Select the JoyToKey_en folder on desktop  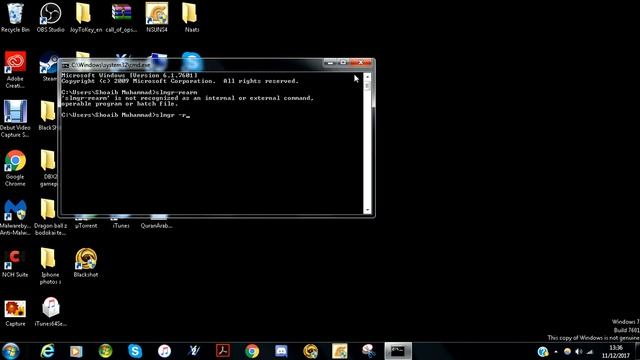tap(85, 17)
